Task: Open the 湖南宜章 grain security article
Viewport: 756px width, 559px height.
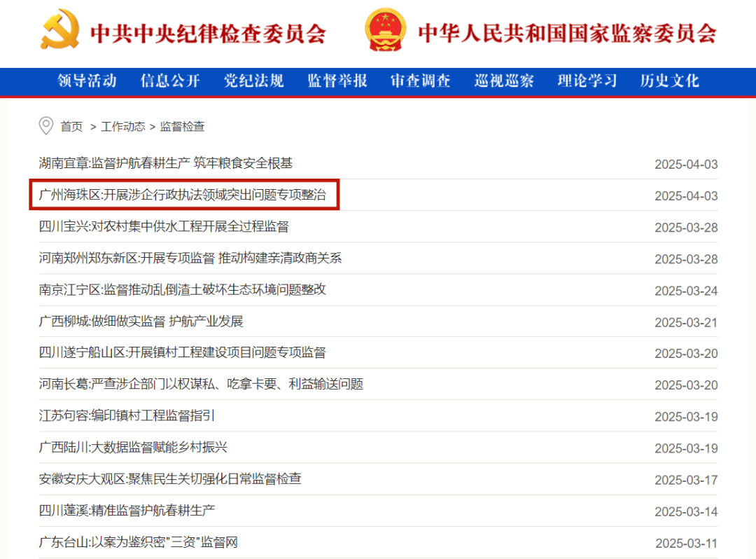Action: click(x=166, y=163)
